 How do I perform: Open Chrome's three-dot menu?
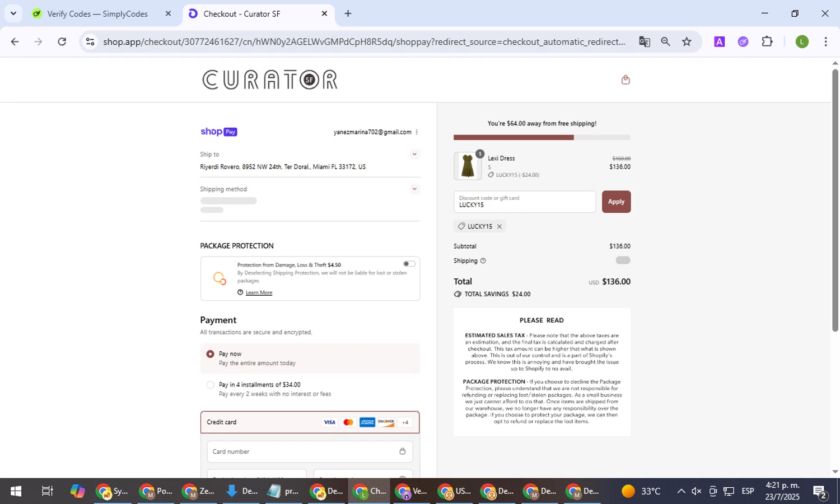825,41
